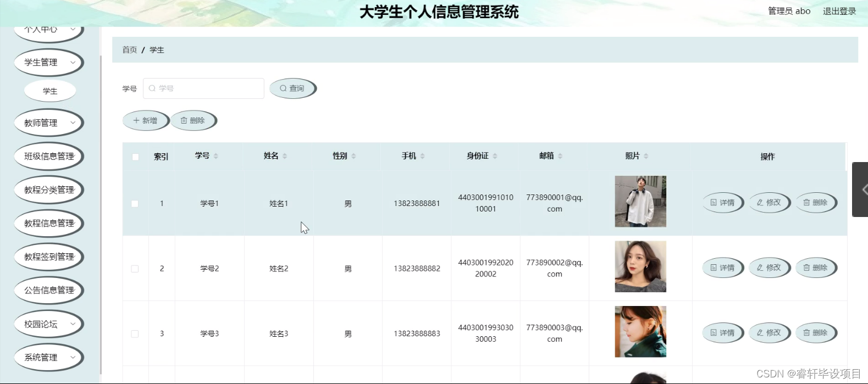868x384 pixels.
Task: Sort the 身份证 column using its sort arrows
Action: pos(495,156)
